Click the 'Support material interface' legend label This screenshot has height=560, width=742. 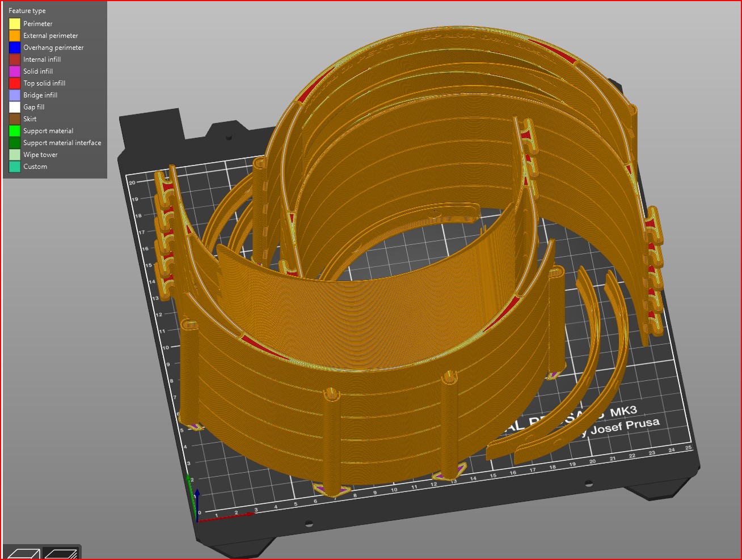(x=62, y=143)
